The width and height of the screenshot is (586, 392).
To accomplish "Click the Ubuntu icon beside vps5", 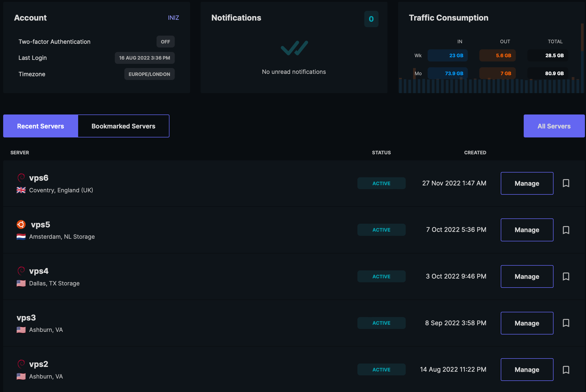I will pos(21,224).
